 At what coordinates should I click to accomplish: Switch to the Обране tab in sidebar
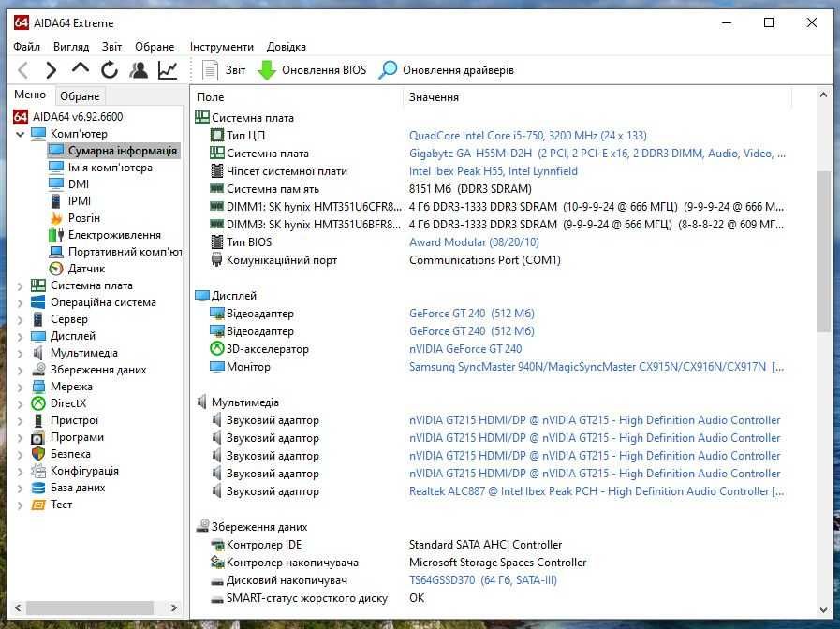point(80,96)
